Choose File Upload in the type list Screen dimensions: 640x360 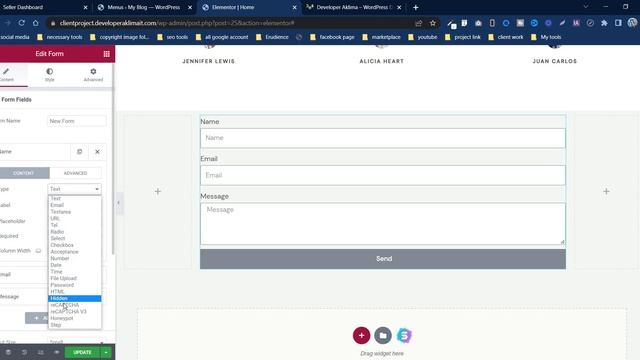coord(74,278)
